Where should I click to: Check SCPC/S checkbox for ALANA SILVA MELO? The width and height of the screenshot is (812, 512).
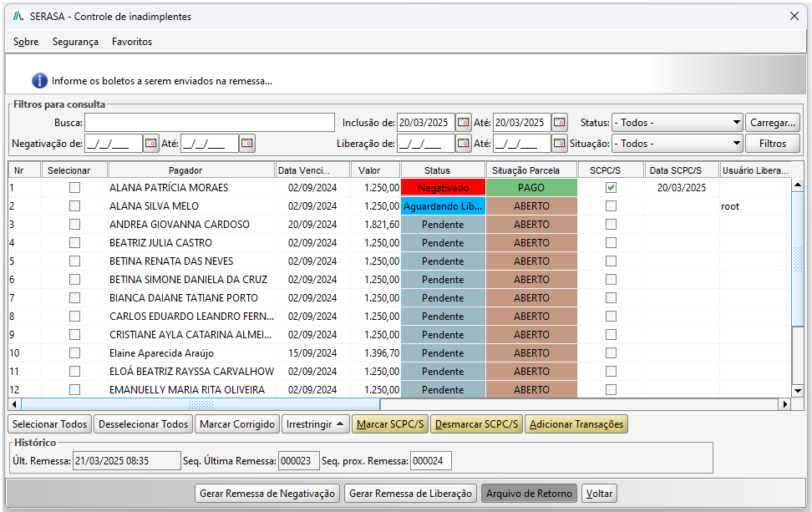coord(611,206)
